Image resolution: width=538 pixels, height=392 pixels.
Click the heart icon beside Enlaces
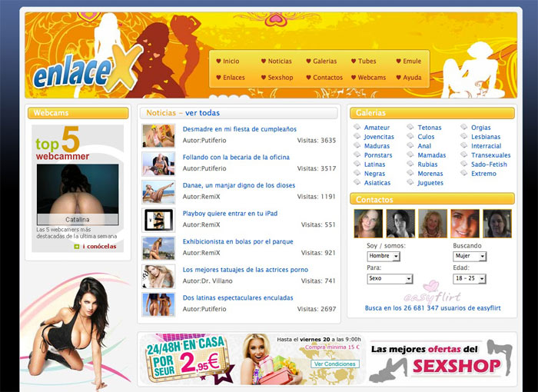pyautogui.click(x=218, y=78)
